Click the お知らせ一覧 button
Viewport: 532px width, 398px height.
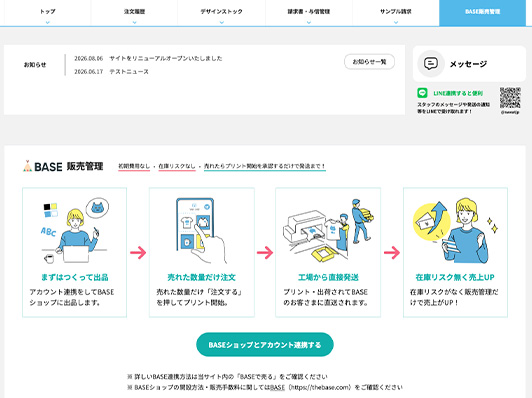click(369, 62)
